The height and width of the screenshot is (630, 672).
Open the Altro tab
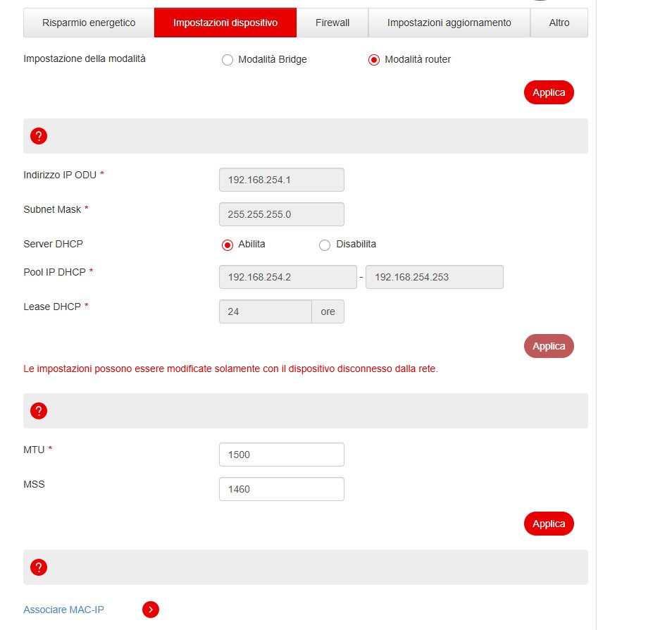pyautogui.click(x=559, y=23)
